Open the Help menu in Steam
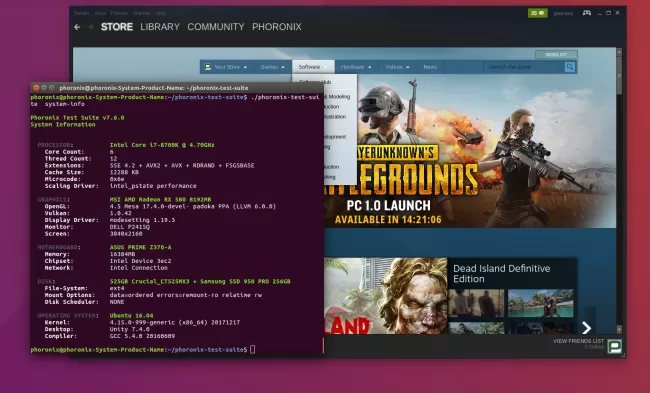Viewport: 650px width, 393px height. coord(160,13)
